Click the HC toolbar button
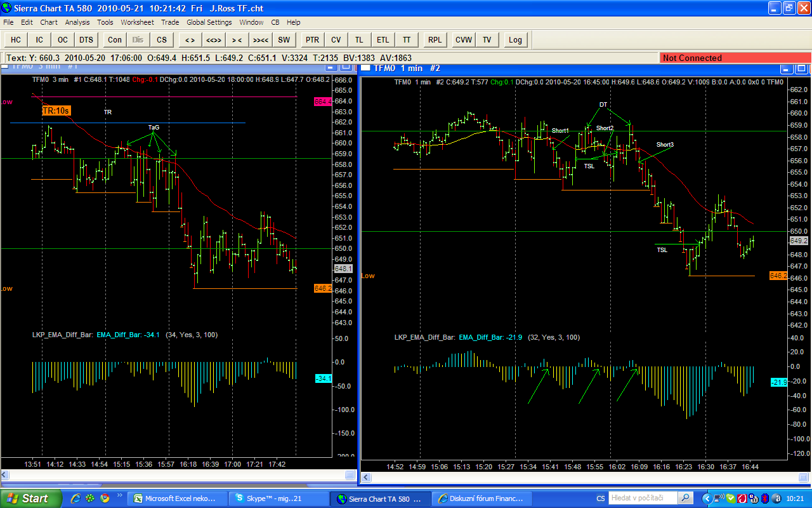 click(x=16, y=39)
